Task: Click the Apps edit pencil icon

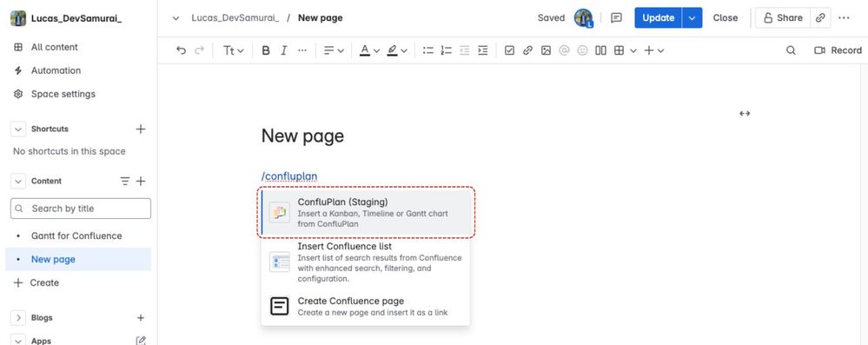Action: click(141, 341)
